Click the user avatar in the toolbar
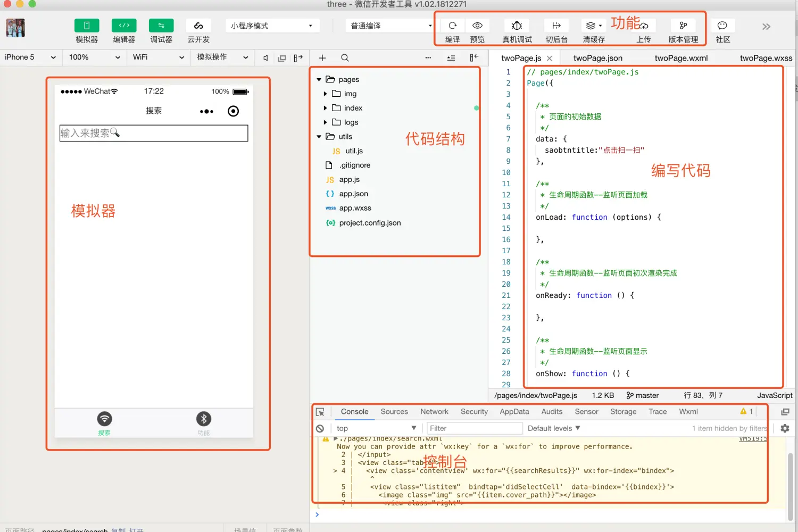The width and height of the screenshot is (798, 532). (x=15, y=28)
